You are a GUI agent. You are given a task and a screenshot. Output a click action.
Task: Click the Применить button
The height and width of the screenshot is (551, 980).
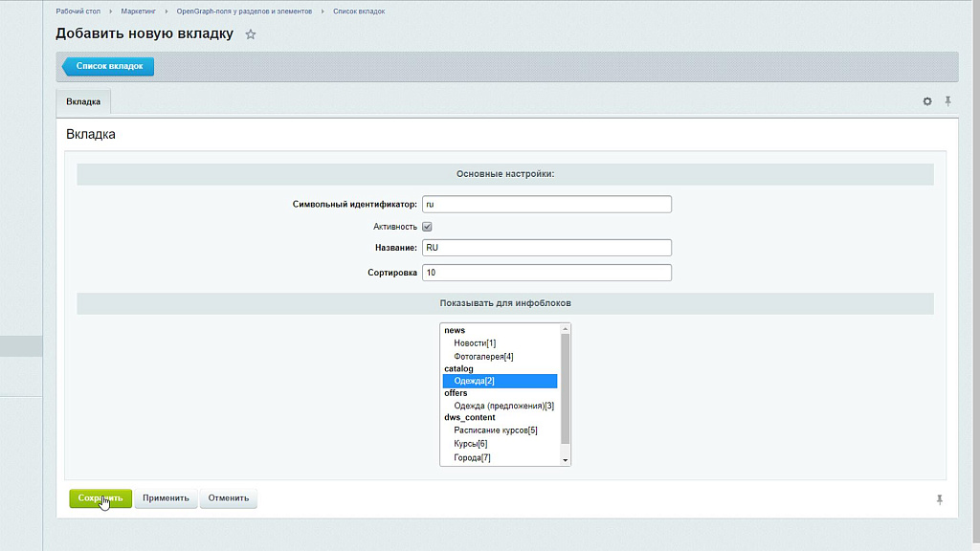pyautogui.click(x=166, y=498)
